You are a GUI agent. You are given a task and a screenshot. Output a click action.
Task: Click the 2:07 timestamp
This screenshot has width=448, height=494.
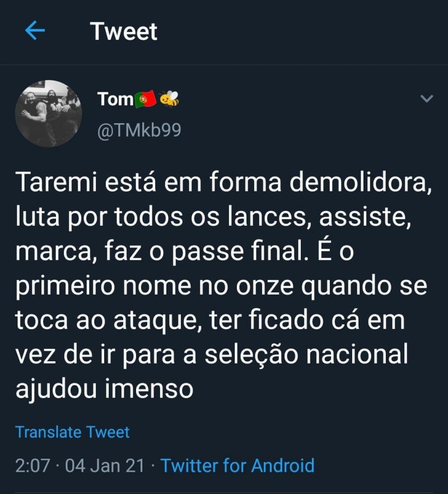pyautogui.click(x=32, y=465)
